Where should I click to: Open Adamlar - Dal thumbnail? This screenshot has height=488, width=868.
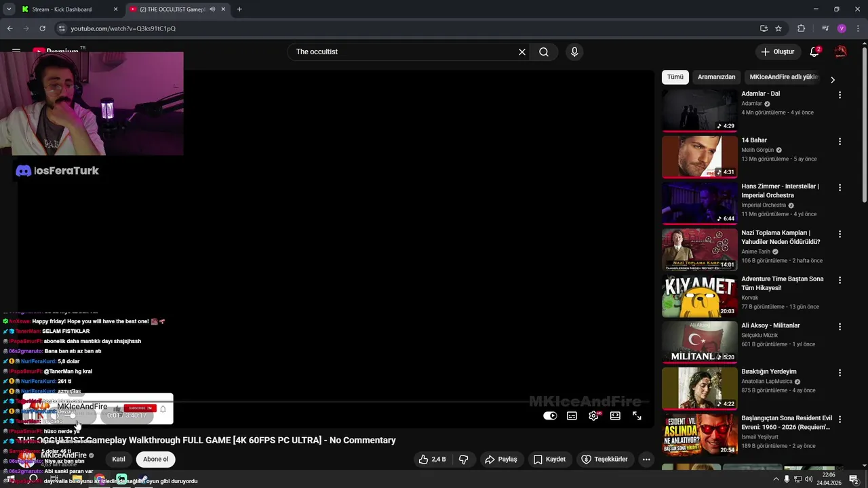pos(699,110)
